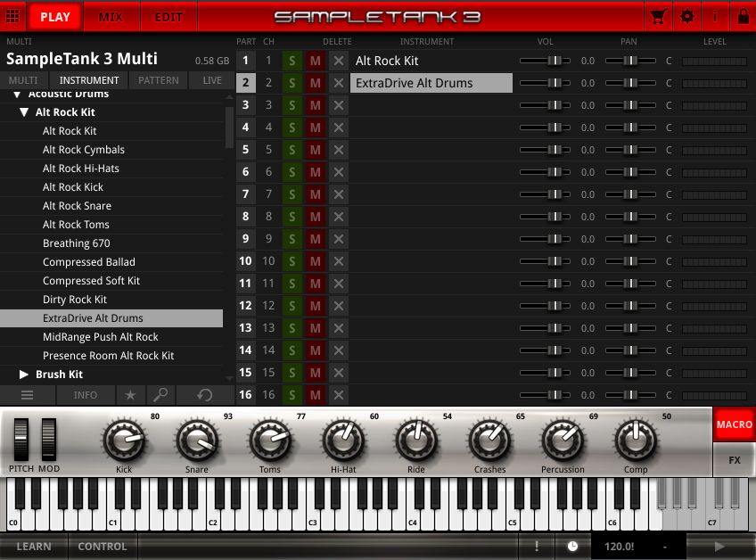This screenshot has height=560, width=756.
Task: Open instrument search magnifier
Action: pos(160,395)
